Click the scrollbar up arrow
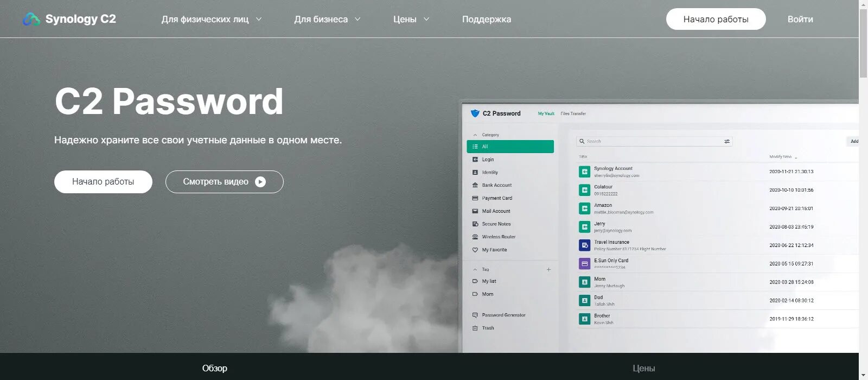The height and width of the screenshot is (380, 868). click(x=863, y=4)
